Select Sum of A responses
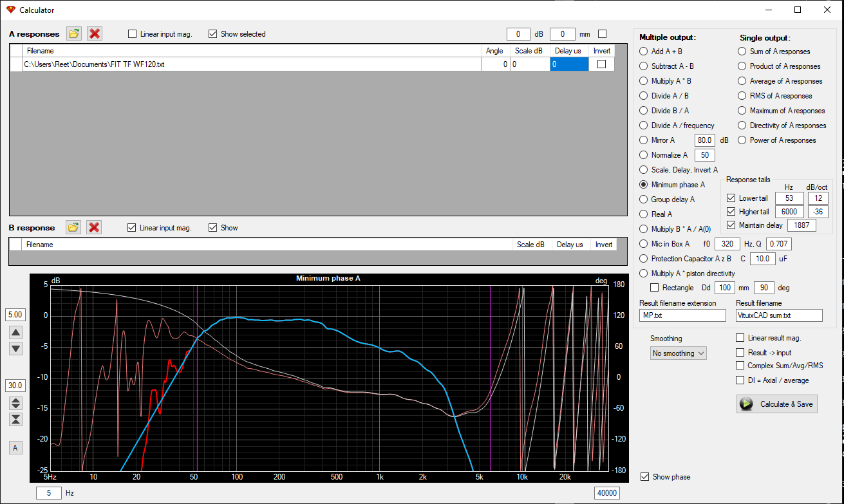Screen dimensions: 844x504 [x=742, y=51]
